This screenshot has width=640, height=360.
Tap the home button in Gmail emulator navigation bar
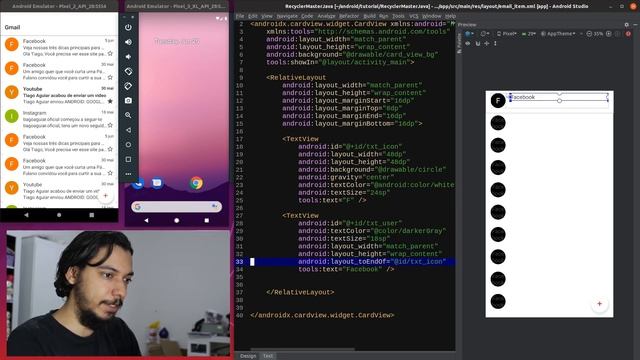pyautogui.click(x=59, y=215)
